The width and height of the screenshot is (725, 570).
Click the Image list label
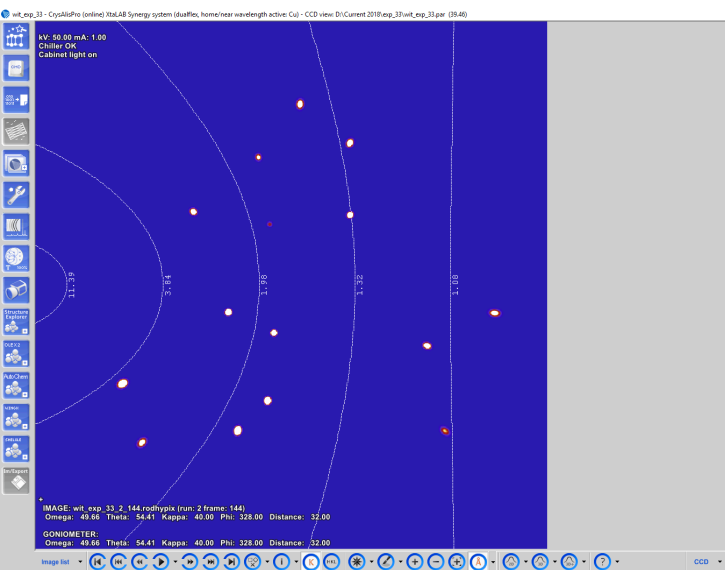click(x=55, y=562)
